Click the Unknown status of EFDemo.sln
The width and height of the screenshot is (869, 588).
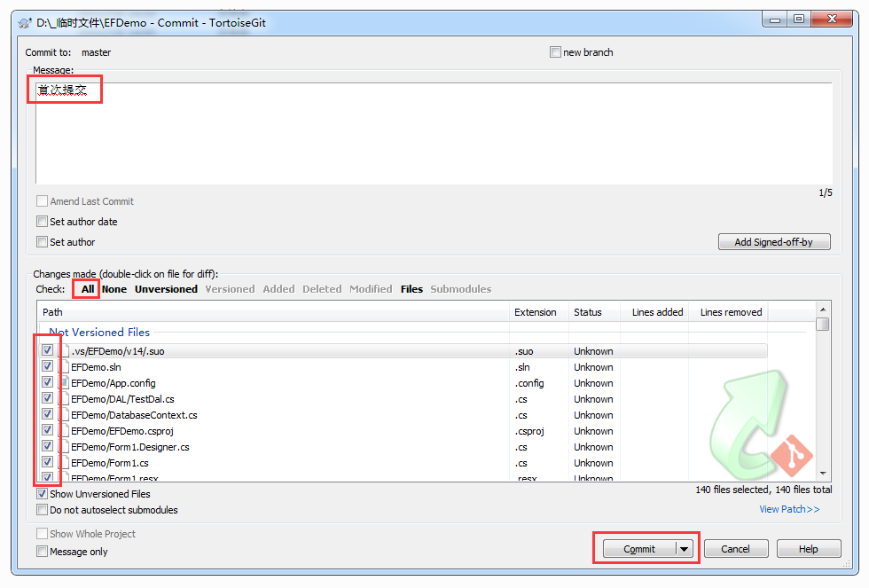point(593,367)
